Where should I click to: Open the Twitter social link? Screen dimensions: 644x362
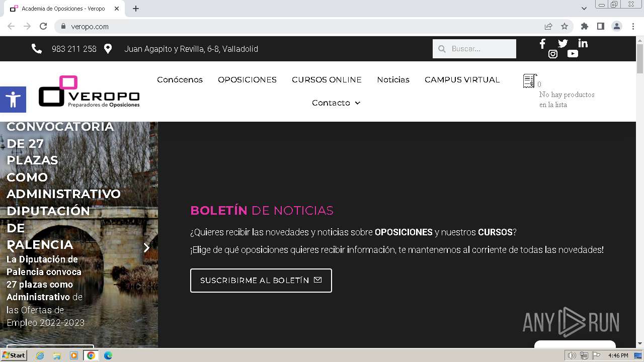click(562, 44)
